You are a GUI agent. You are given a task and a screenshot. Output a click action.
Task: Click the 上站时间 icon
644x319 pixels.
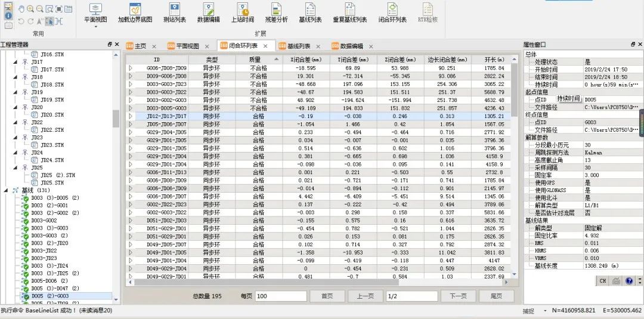tap(242, 11)
